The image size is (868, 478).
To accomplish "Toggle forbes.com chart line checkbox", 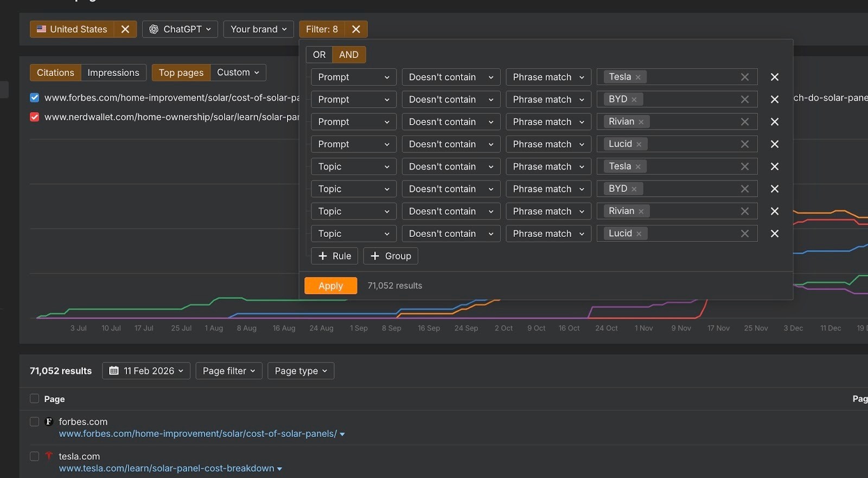I will [x=35, y=98].
